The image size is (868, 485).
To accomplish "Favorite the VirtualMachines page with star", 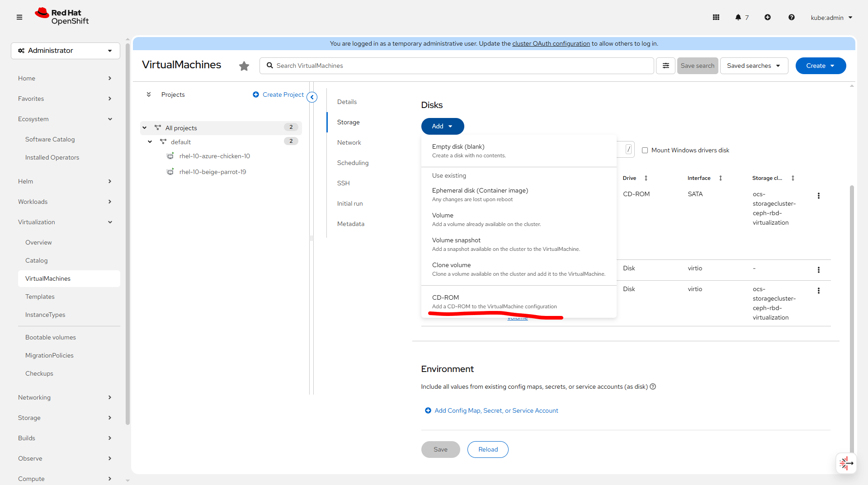I will 244,66.
